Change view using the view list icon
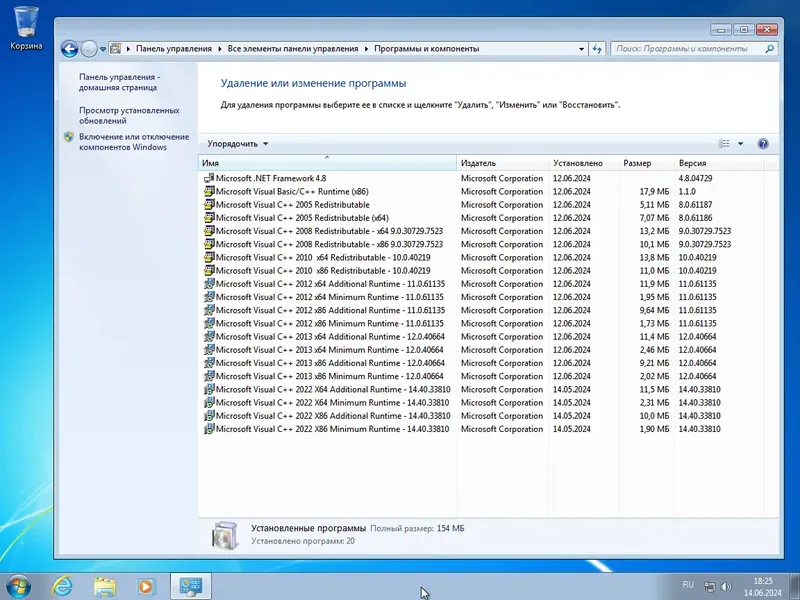The image size is (800, 600). pyautogui.click(x=724, y=144)
